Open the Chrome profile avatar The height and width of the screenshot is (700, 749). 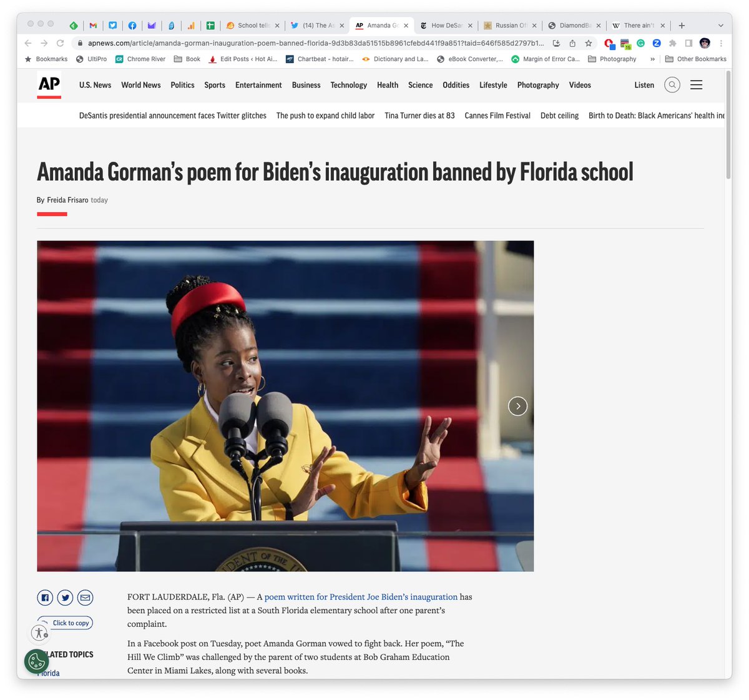pos(705,43)
